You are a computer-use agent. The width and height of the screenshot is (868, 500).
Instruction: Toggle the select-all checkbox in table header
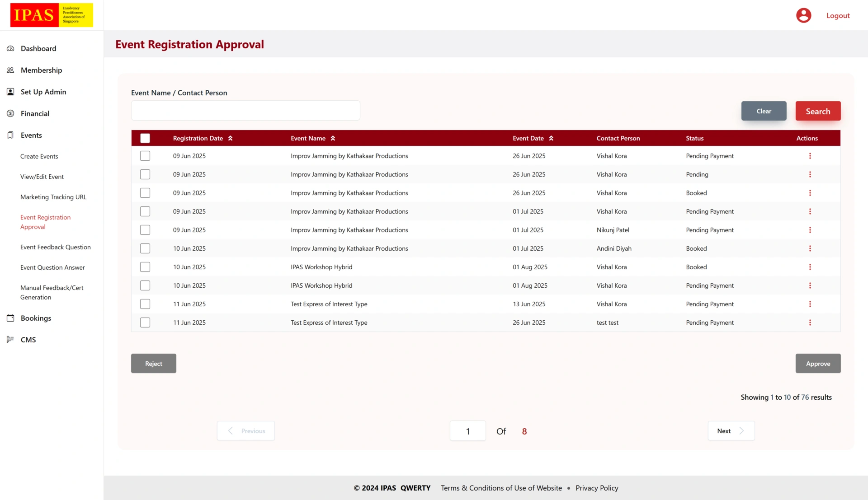pos(145,138)
